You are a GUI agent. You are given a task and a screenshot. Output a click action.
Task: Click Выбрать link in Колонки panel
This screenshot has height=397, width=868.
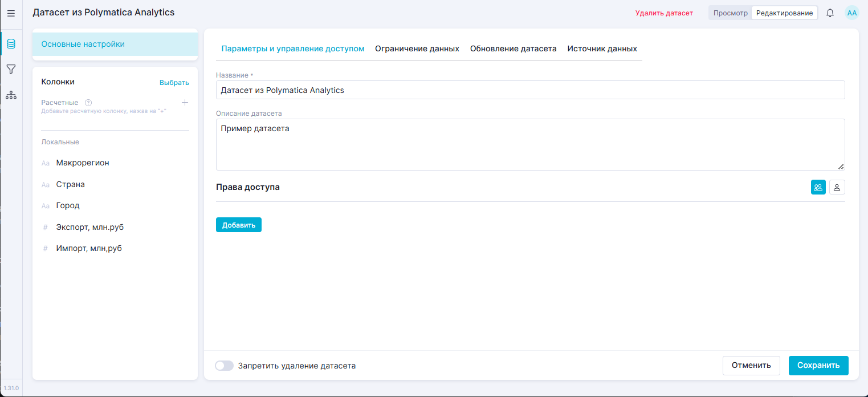tap(174, 83)
